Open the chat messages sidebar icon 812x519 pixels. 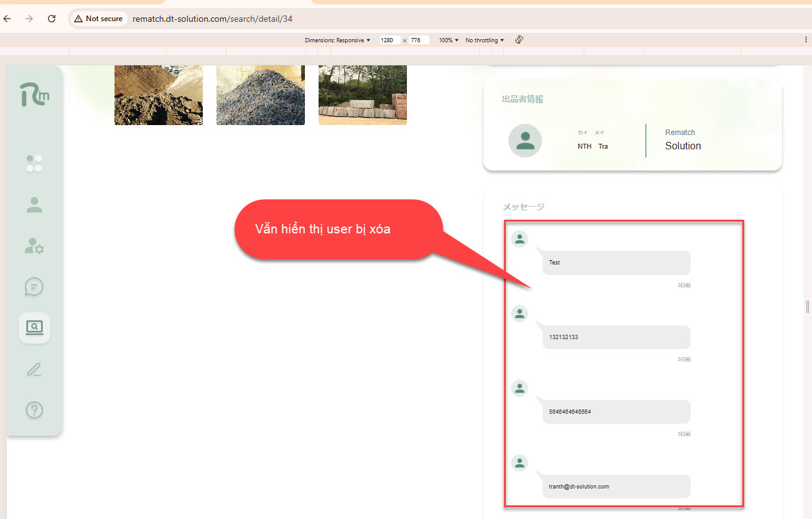[34, 287]
